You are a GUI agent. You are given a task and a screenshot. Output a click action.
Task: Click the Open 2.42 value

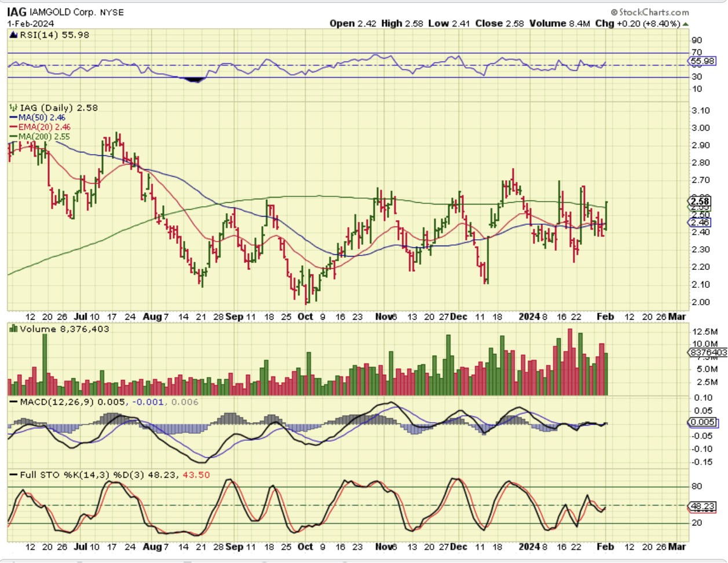[353, 23]
